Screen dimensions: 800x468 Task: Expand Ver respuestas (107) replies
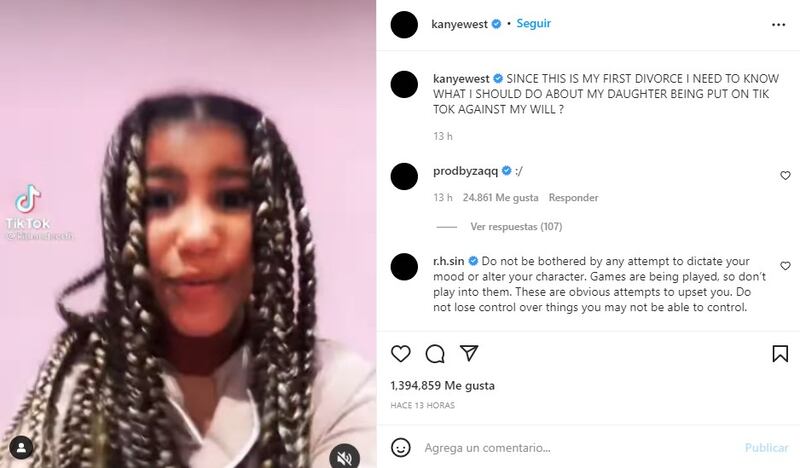[x=516, y=227]
